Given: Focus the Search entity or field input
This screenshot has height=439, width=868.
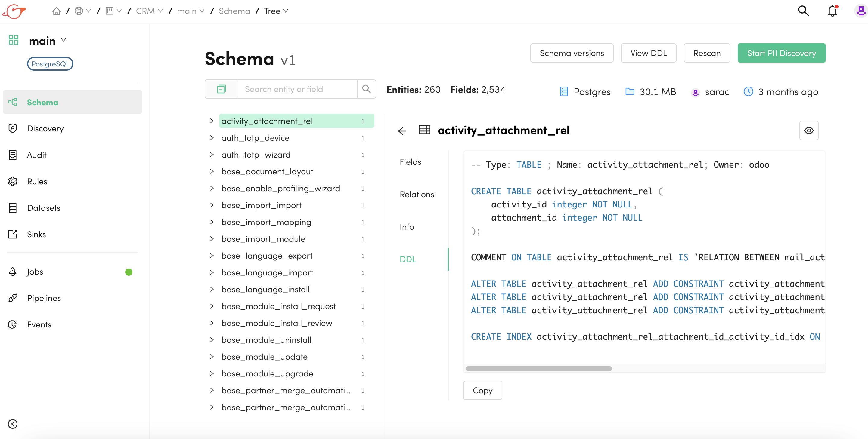Looking at the screenshot, I should click(297, 89).
